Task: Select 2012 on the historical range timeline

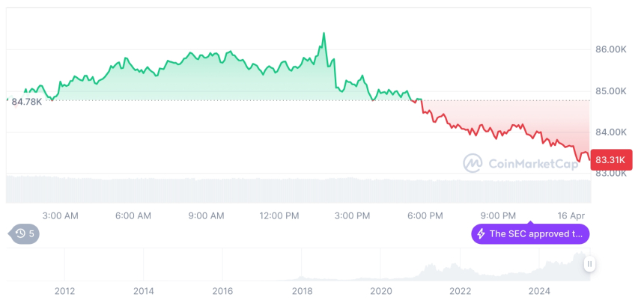Action: click(x=64, y=291)
